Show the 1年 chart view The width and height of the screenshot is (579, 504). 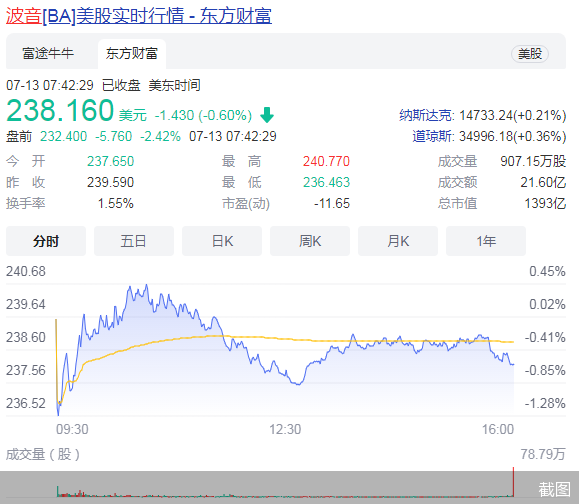pyautogui.click(x=486, y=241)
